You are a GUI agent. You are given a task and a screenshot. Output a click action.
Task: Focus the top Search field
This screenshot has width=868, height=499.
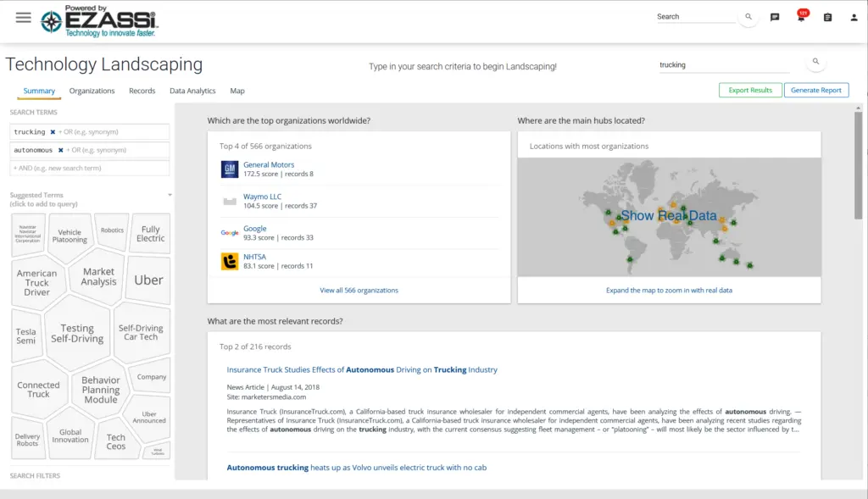pyautogui.click(x=696, y=17)
